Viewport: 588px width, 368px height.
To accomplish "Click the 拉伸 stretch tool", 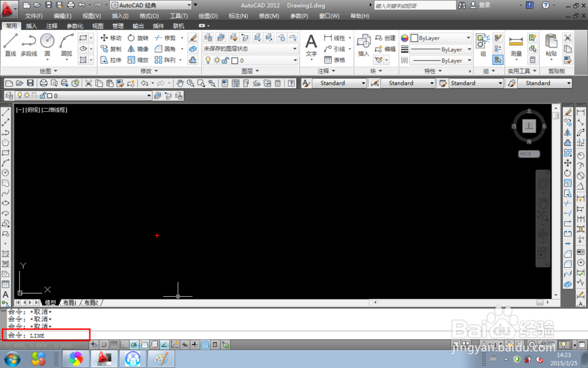I will click(x=111, y=59).
